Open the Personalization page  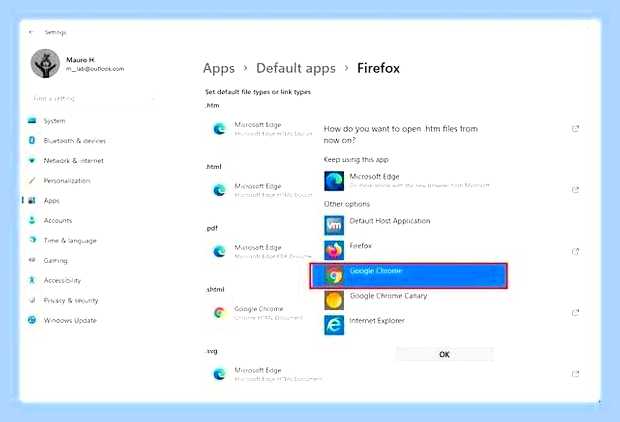(x=67, y=180)
